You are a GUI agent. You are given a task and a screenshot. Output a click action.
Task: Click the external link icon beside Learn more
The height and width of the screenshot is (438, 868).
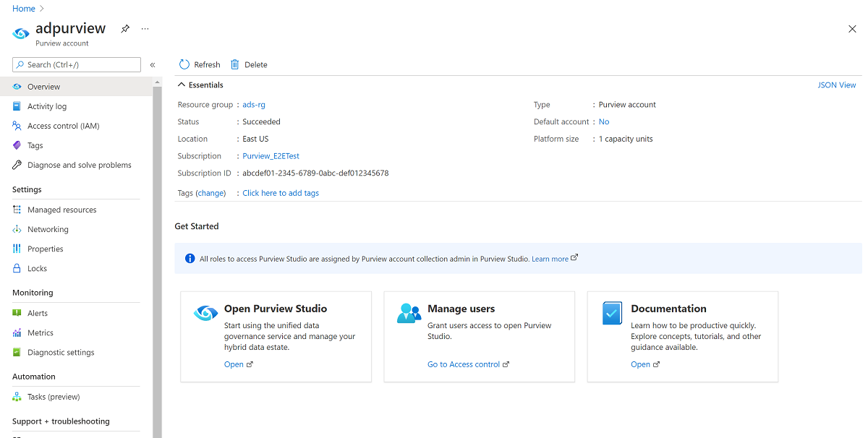pyautogui.click(x=574, y=258)
